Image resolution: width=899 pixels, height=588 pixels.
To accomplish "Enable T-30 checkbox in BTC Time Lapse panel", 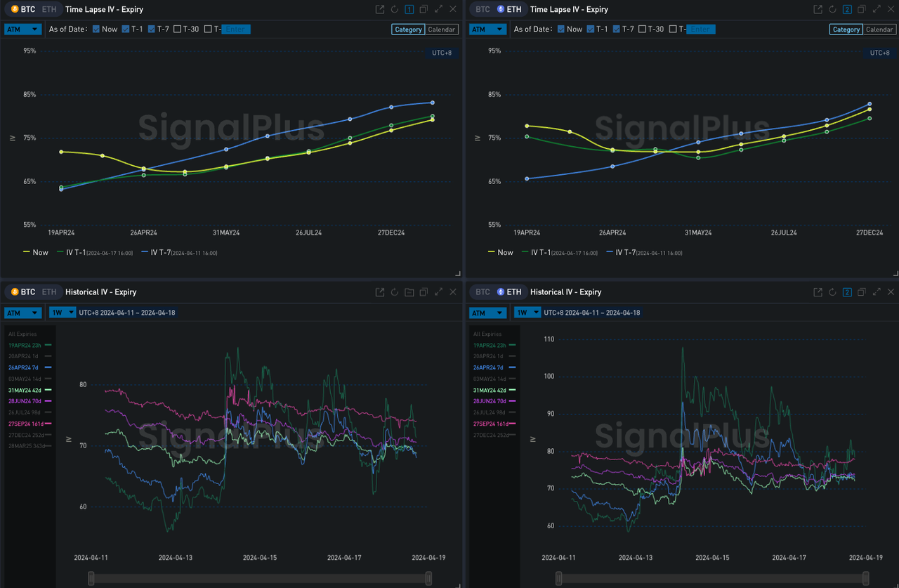I will pos(177,30).
